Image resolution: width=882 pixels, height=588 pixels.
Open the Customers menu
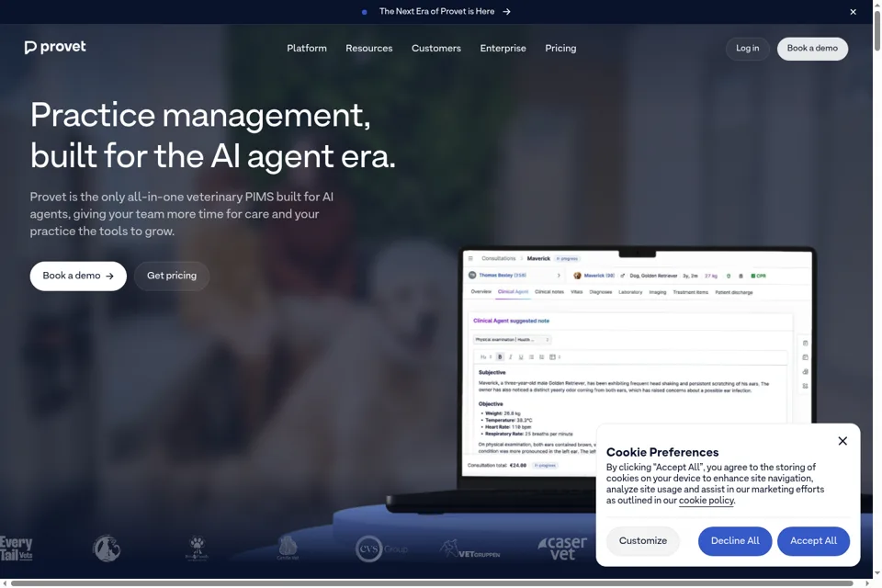click(x=435, y=49)
